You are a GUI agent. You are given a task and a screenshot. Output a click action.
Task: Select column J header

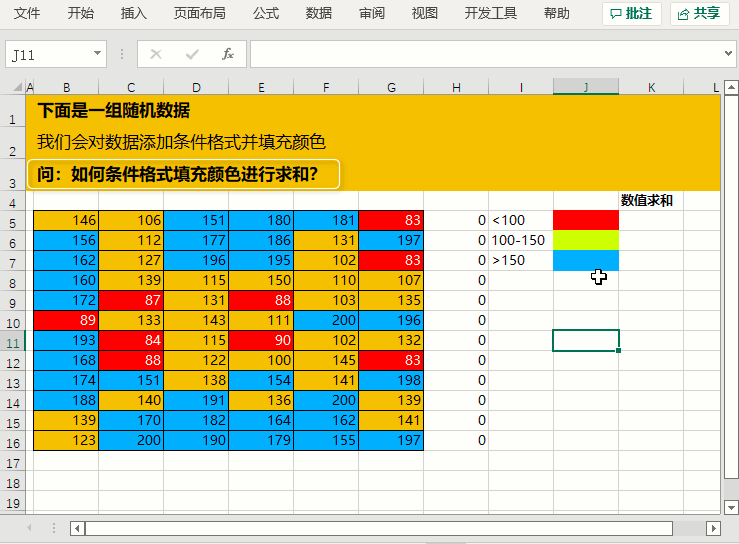coord(586,87)
